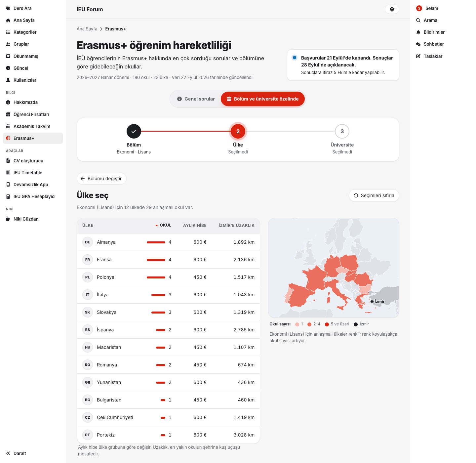Select step 2 Ülke in the stepper
Viewport: 476px width, 463px height.
tap(238, 131)
